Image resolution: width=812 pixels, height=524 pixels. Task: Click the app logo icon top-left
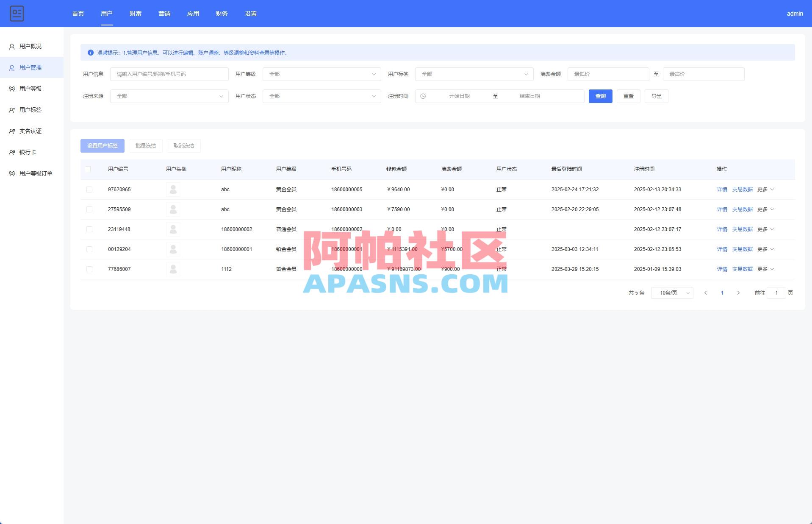[17, 14]
